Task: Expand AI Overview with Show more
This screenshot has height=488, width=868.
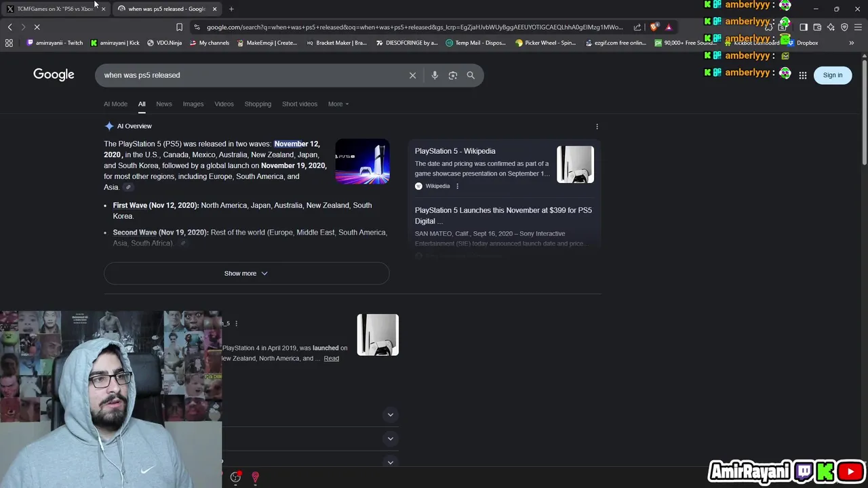Action: click(246, 273)
